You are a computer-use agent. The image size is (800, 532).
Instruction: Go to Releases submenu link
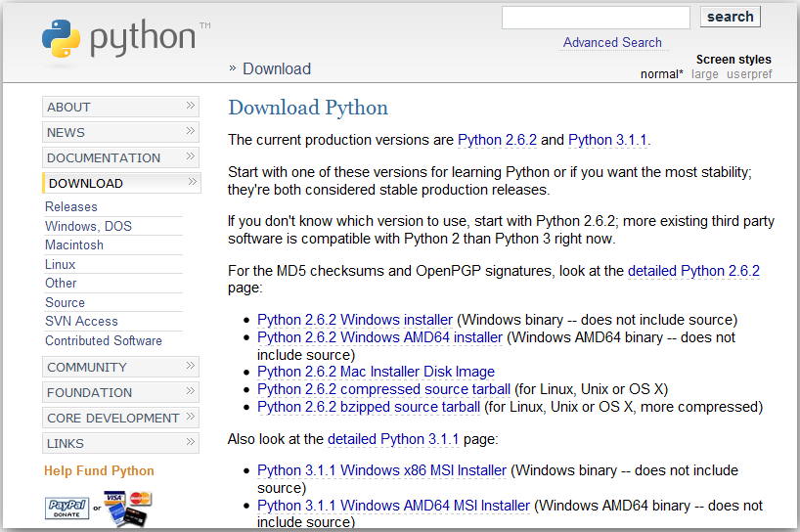[x=71, y=206]
